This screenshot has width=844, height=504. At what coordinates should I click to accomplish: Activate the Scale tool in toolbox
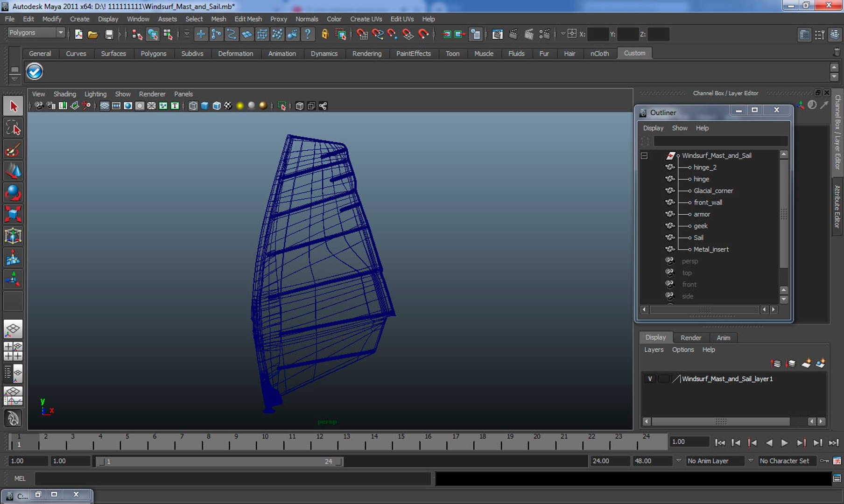pos(13,214)
